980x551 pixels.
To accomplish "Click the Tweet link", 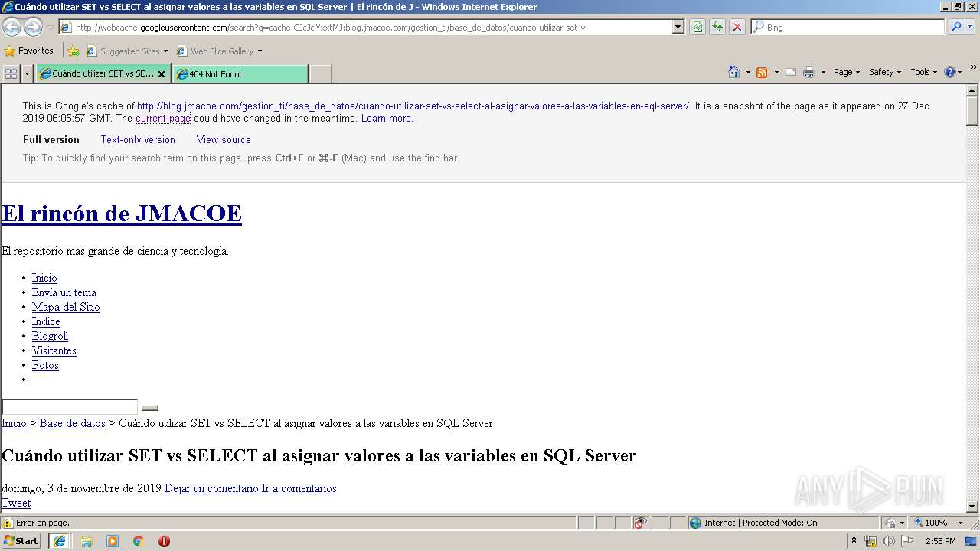I will pyautogui.click(x=16, y=503).
